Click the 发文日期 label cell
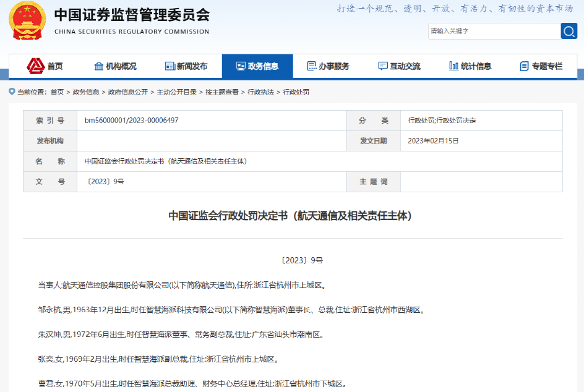This screenshot has width=584, height=392. coord(374,141)
